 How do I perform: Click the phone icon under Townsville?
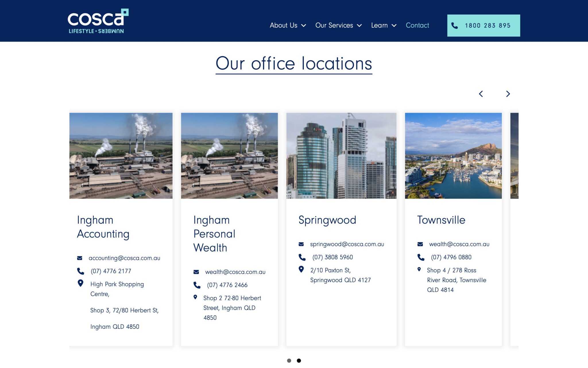(421, 257)
